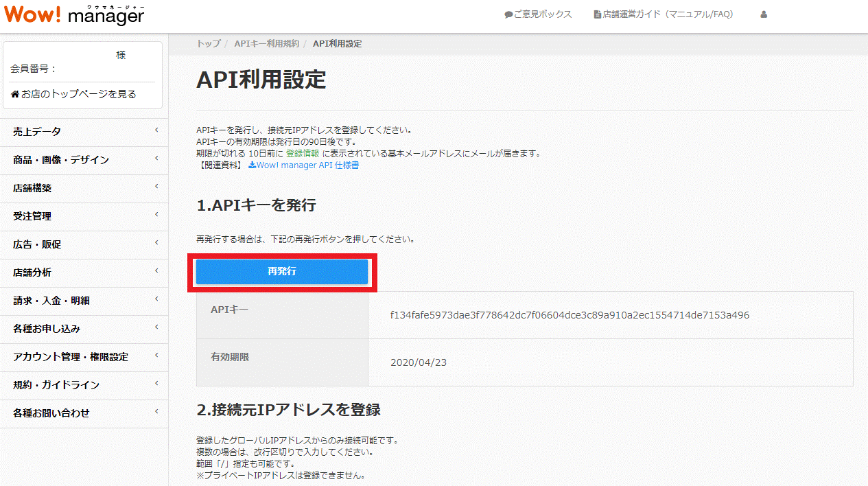Open 各種お問い合わせ sidebar menu
Screen dimensions: 868x486
pos(84,413)
